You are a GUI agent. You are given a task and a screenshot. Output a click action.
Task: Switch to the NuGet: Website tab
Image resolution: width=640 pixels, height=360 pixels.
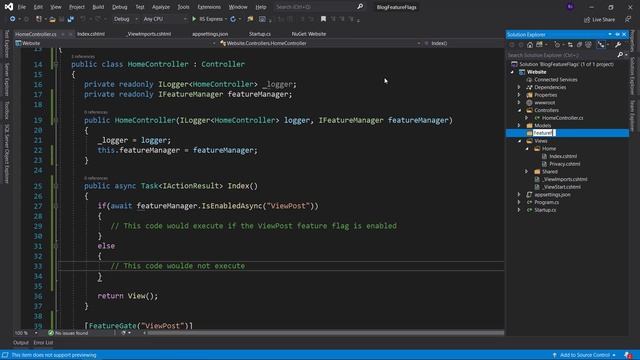tap(309, 34)
